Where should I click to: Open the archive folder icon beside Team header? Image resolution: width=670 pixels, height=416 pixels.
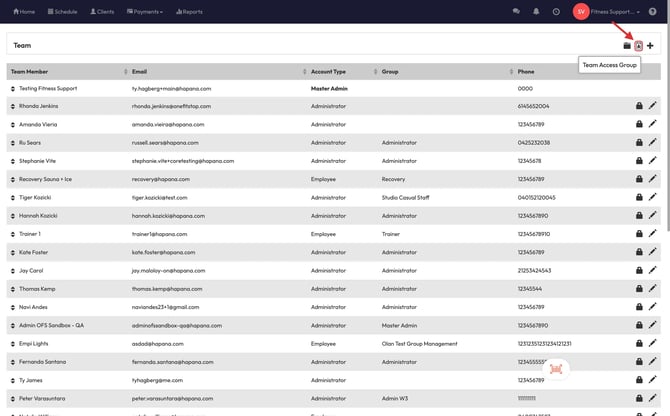click(627, 45)
